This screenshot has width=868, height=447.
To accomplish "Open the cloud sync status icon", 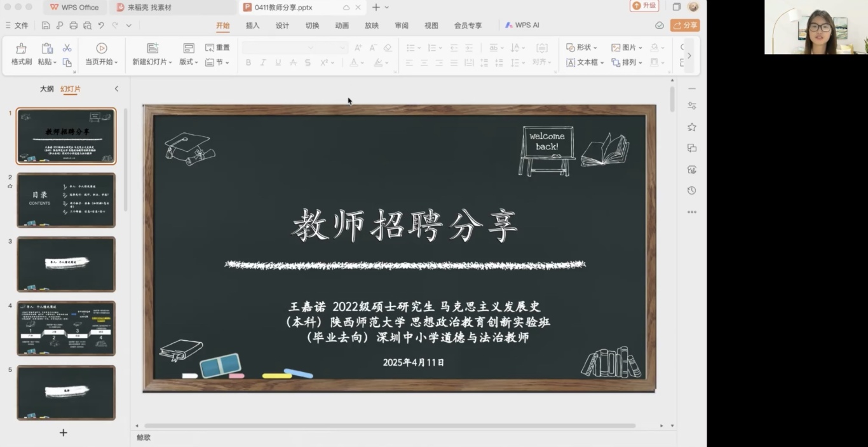I will pyautogui.click(x=660, y=25).
